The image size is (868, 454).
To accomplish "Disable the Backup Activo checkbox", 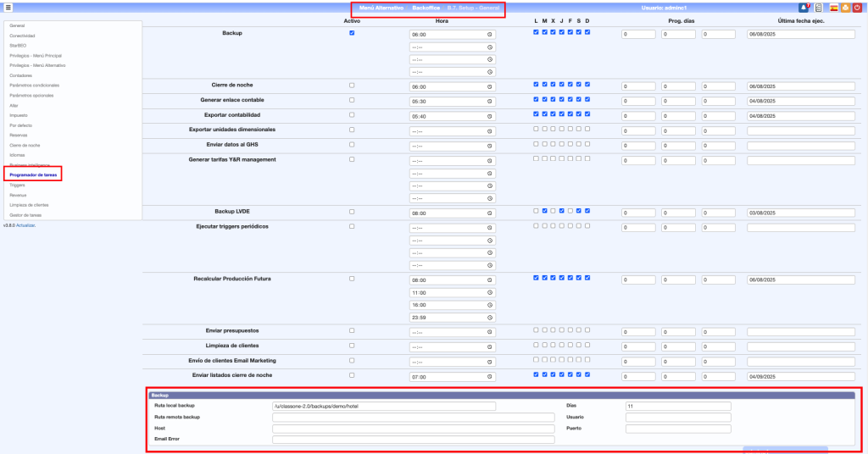I will click(x=352, y=33).
